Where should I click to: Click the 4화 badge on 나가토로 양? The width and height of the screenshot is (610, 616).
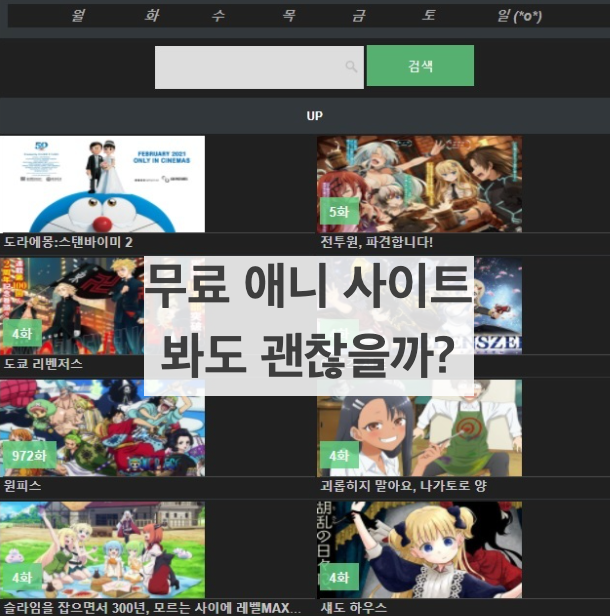coord(339,455)
